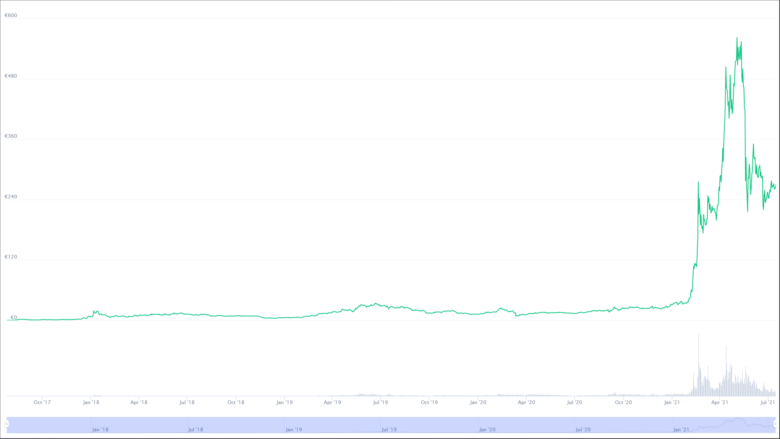Click the €360 y-axis label
The width and height of the screenshot is (780, 439).
pos(10,136)
